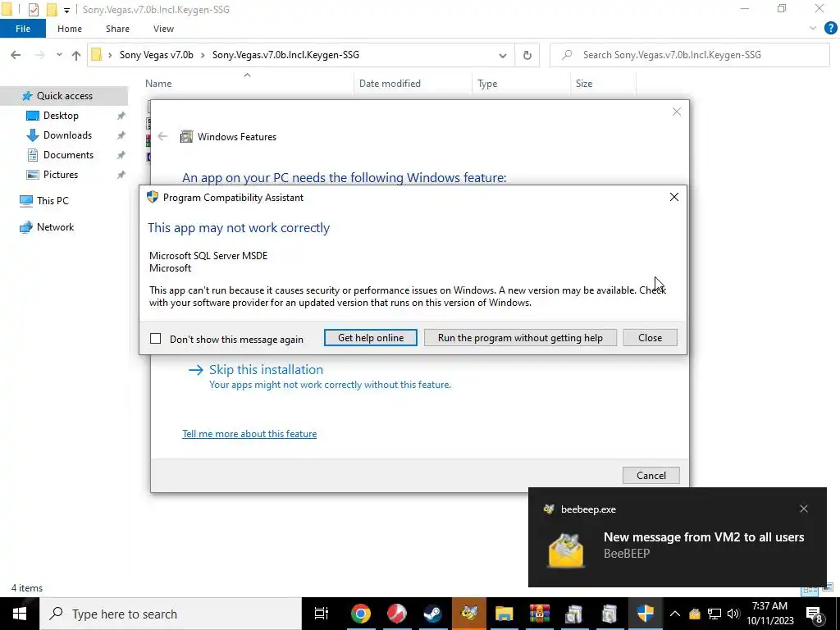Close the Program Compatibility Assistant via Close button
This screenshot has width=840, height=630.
(650, 338)
